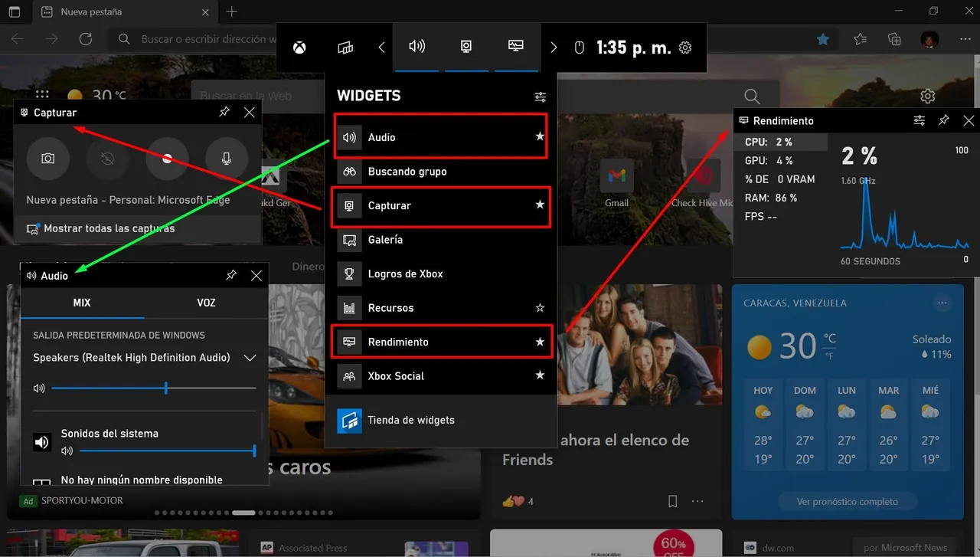
Task: Open new tab page settings gear
Action: coord(927,97)
